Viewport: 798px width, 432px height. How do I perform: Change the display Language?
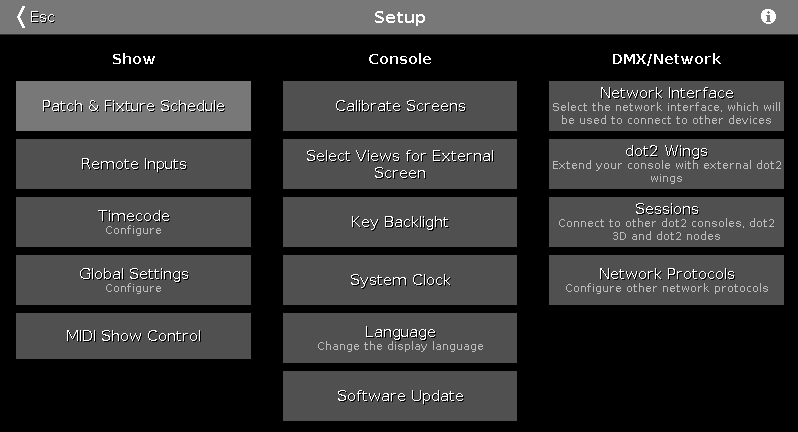tap(400, 338)
